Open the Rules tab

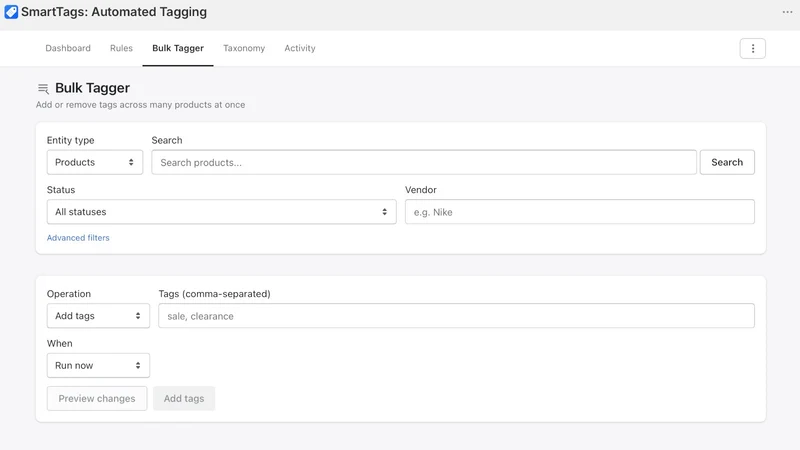coord(121,48)
